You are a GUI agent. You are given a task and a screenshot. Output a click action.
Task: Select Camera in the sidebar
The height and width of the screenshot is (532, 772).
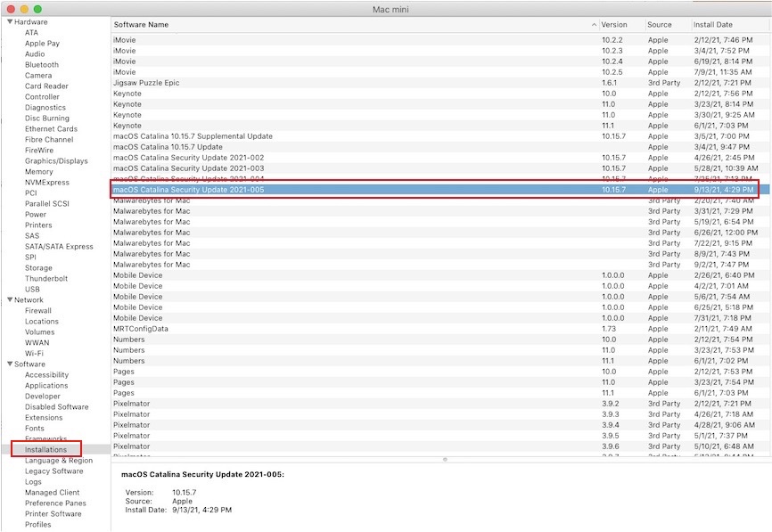coord(38,75)
